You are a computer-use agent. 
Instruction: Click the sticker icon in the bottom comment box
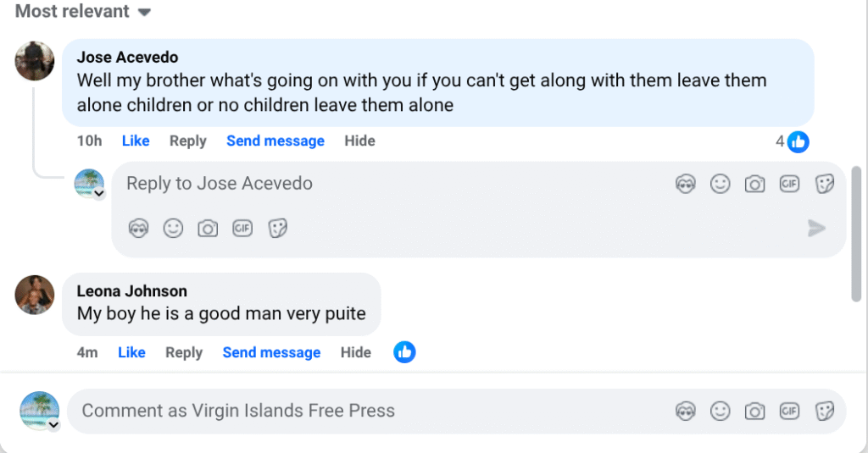tap(824, 412)
